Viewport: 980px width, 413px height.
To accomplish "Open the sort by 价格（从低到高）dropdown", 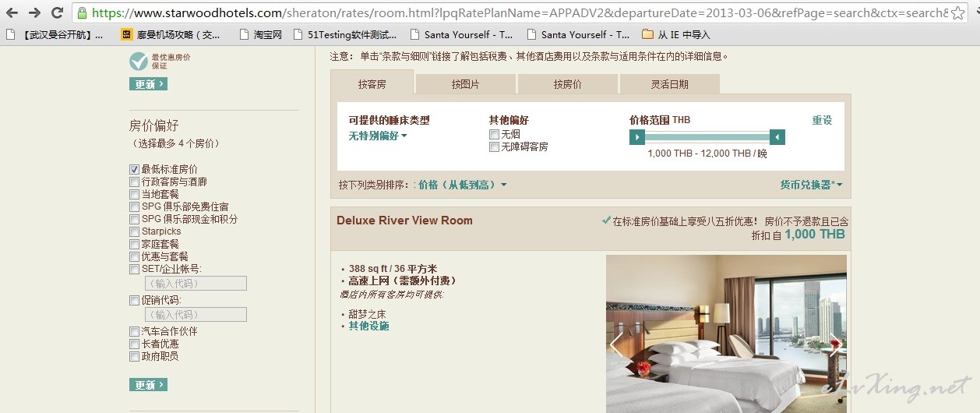I will click(463, 185).
